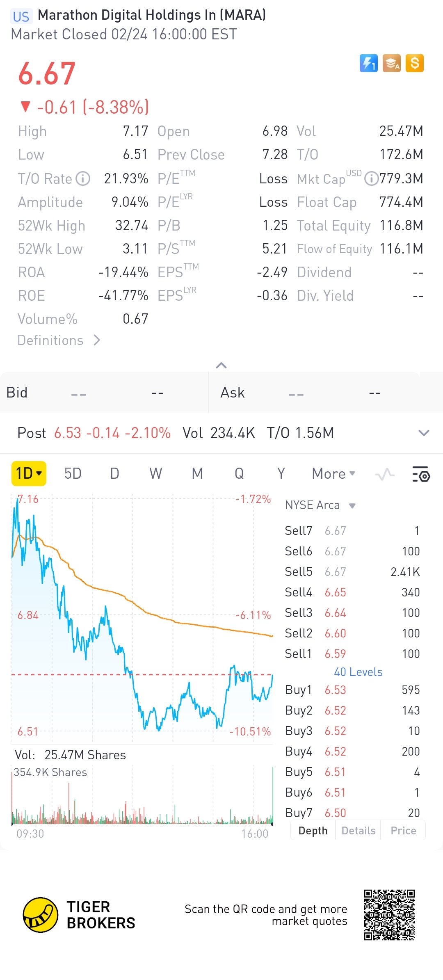Tap the 52Wk High value 32.74

coord(132,226)
